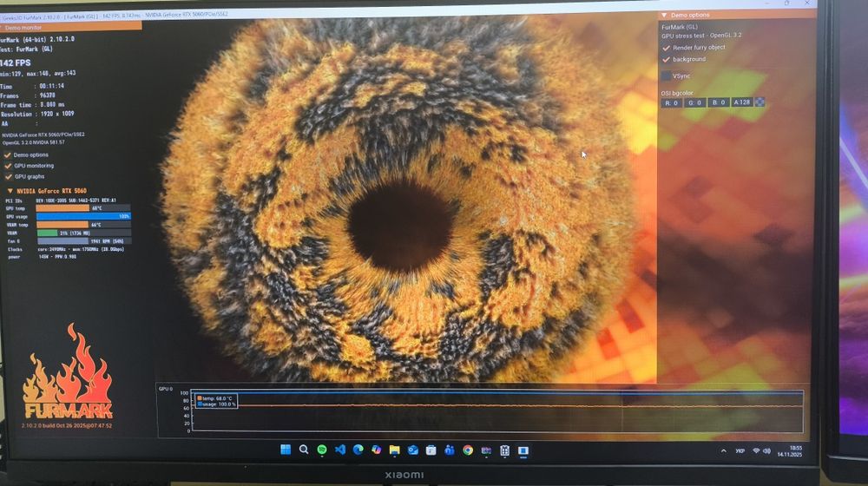Change keyboard language indicator УКР
The image size is (868, 486).
point(740,451)
